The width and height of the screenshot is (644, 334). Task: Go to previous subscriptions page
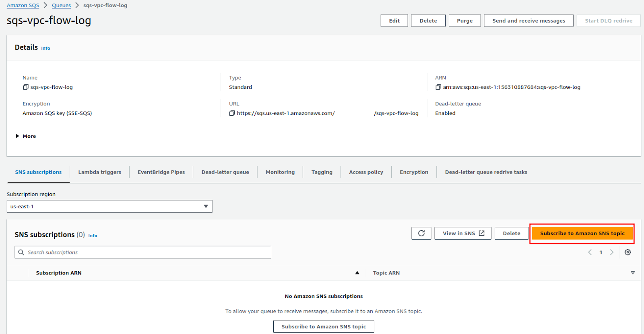pyautogui.click(x=590, y=252)
